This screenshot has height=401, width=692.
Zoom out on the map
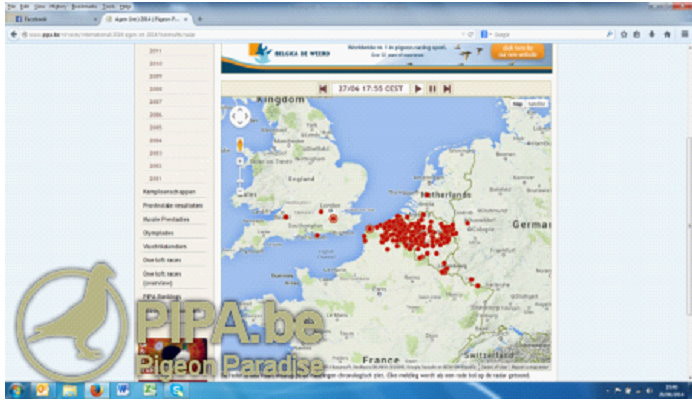239,191
